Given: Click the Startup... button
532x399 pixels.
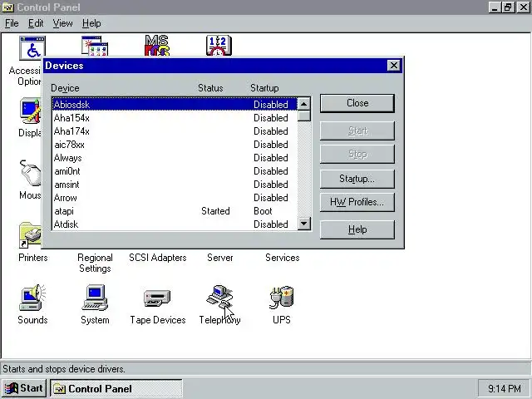Looking at the screenshot, I should click(x=357, y=179).
